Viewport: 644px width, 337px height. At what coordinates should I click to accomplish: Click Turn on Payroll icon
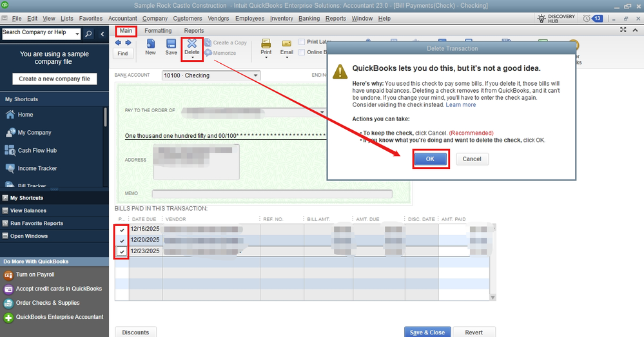[x=8, y=275]
